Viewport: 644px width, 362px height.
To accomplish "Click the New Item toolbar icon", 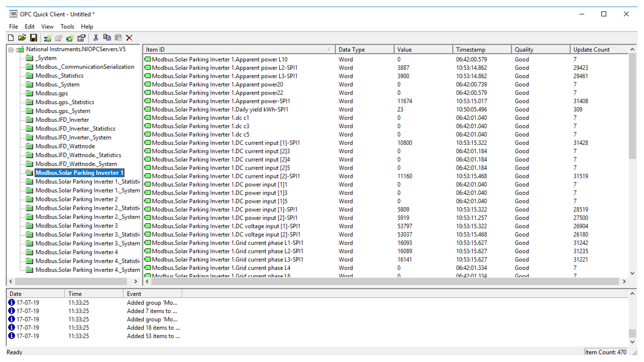I will [x=70, y=38].
